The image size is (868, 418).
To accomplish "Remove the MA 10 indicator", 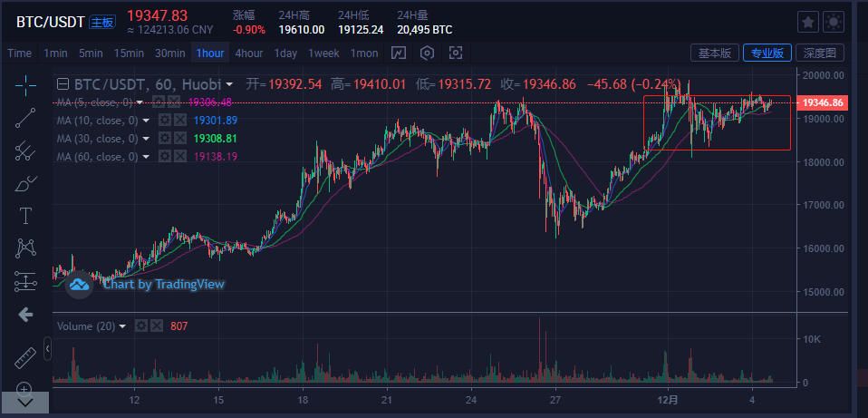I will [x=179, y=121].
